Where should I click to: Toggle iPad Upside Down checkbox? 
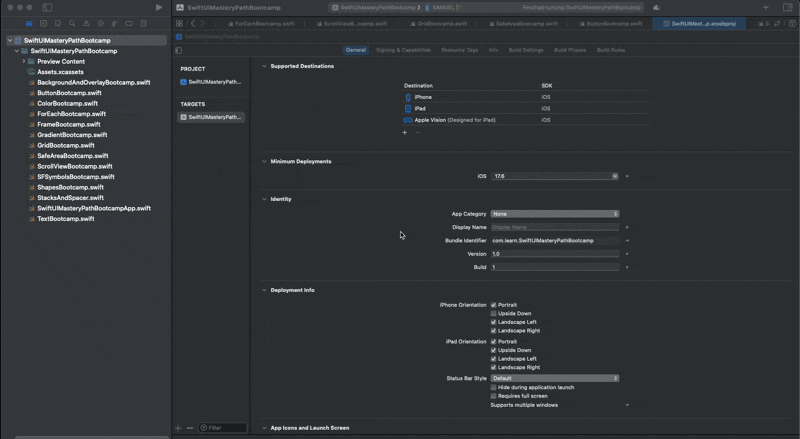coord(493,350)
